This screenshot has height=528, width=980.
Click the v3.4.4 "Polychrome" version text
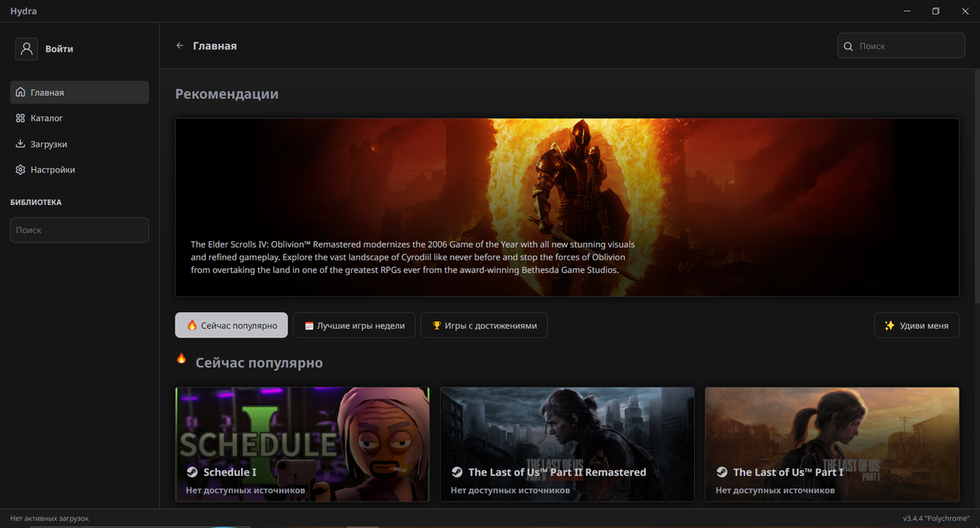pos(936,518)
